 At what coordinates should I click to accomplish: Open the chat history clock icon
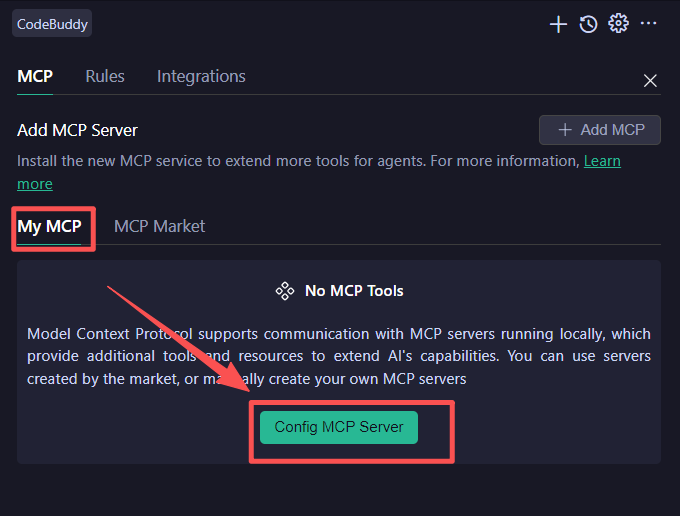[589, 24]
